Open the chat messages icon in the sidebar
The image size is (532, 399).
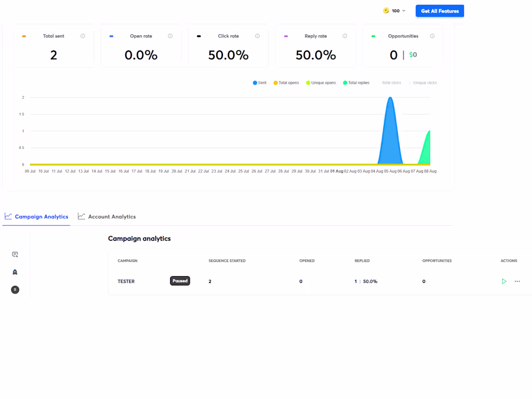click(x=15, y=254)
